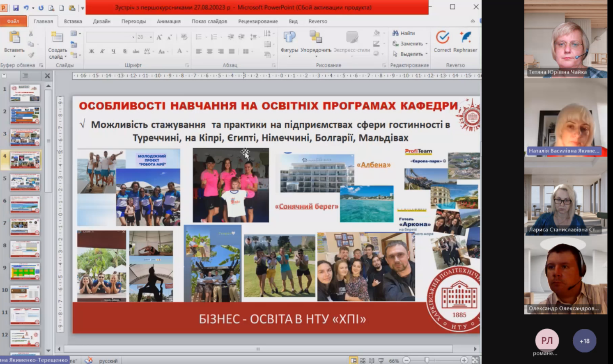Toggle Bold (Ж) formatting
Image resolution: width=613 pixels, height=364 pixels.
click(92, 51)
